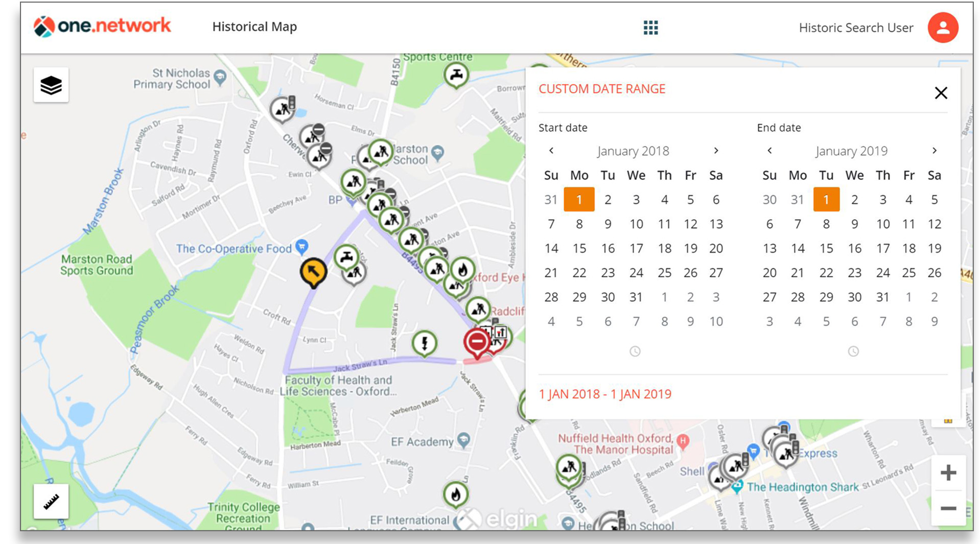Advance end date calendar to next month
980x544 pixels.
[934, 151]
